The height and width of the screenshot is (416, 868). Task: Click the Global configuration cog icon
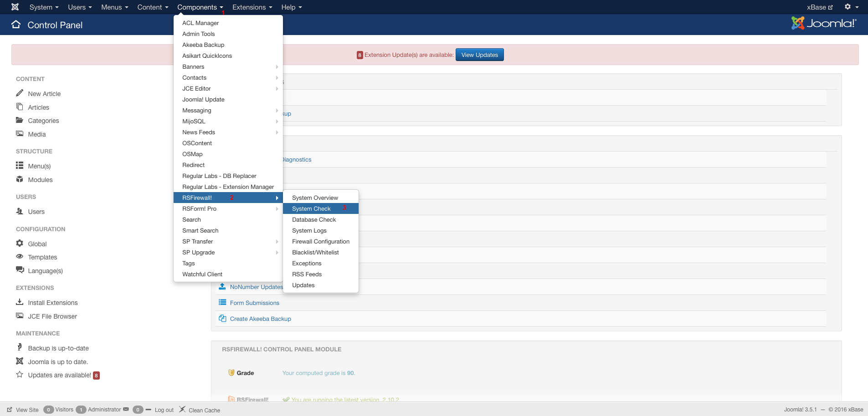[x=20, y=243]
